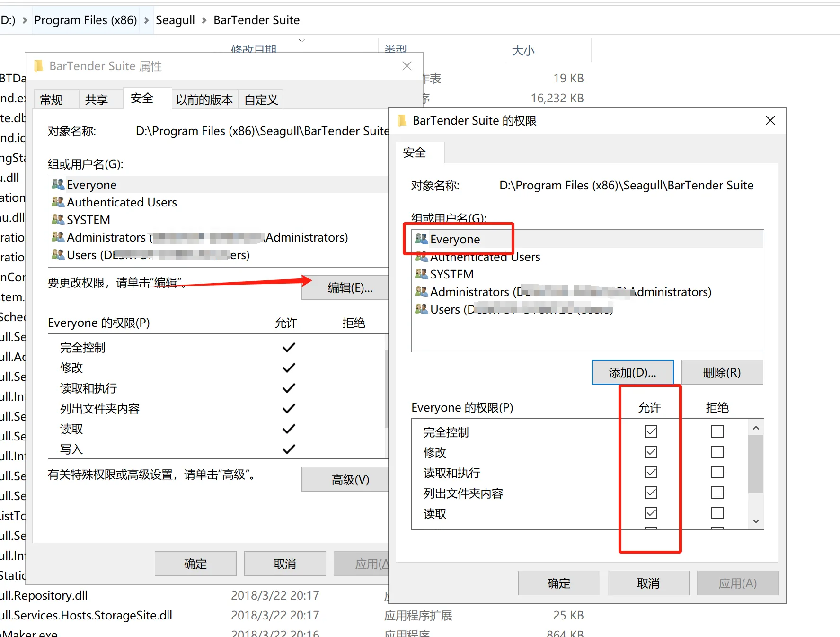This screenshot has height=637, width=840.
Task: Click Users group icon in permissions dialog
Action: pos(421,309)
